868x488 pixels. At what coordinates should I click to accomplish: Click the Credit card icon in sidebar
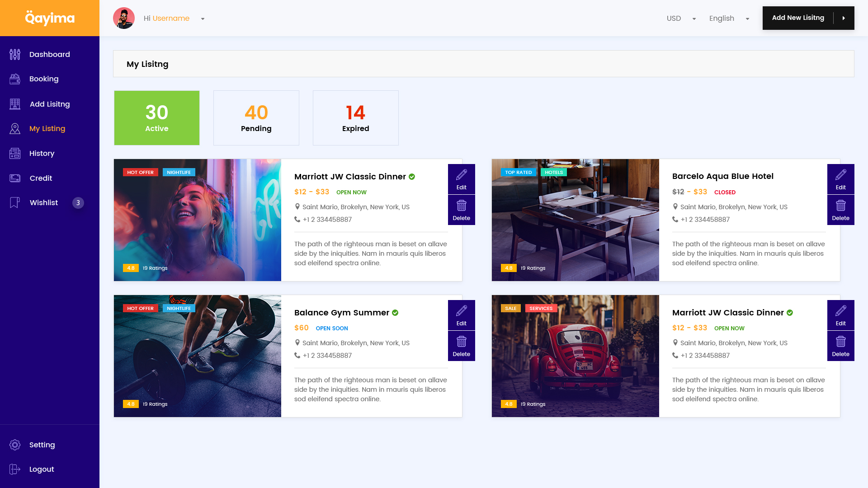tap(15, 178)
